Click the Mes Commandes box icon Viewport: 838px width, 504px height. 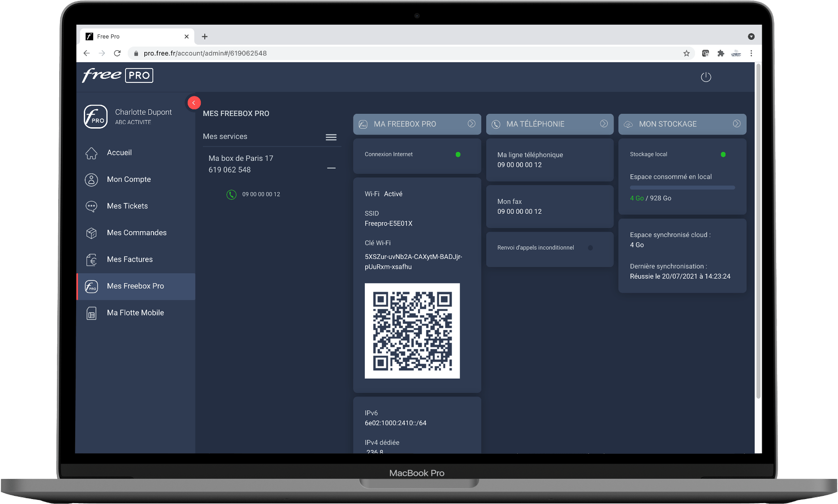[x=91, y=233]
